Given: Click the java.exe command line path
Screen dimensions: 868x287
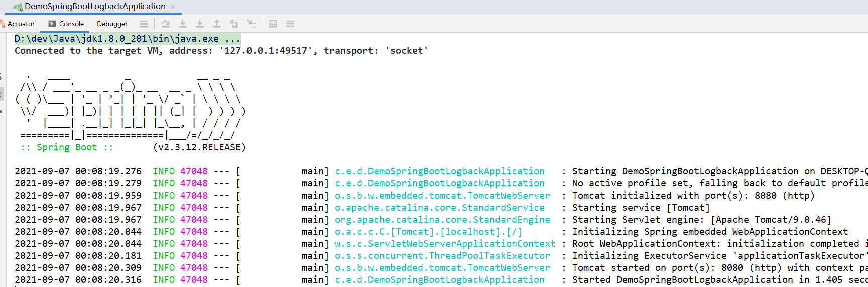Looking at the screenshot, I should click(x=128, y=39).
